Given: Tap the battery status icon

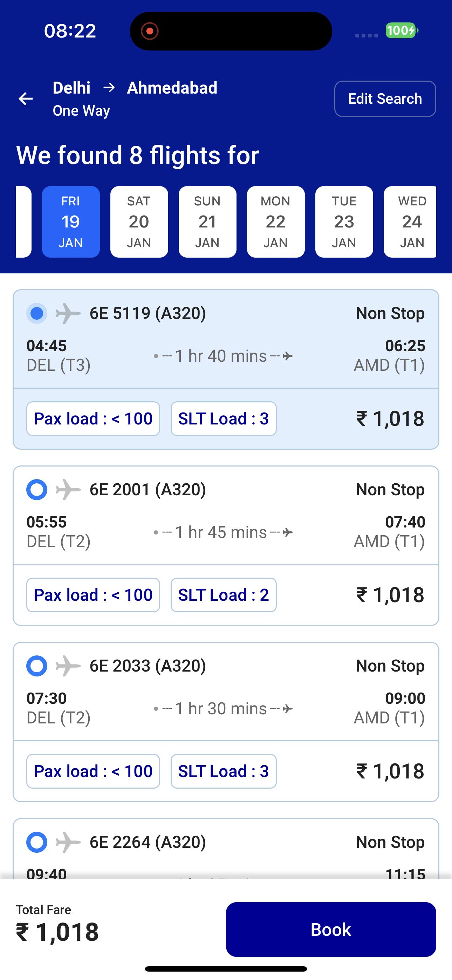Looking at the screenshot, I should [402, 30].
